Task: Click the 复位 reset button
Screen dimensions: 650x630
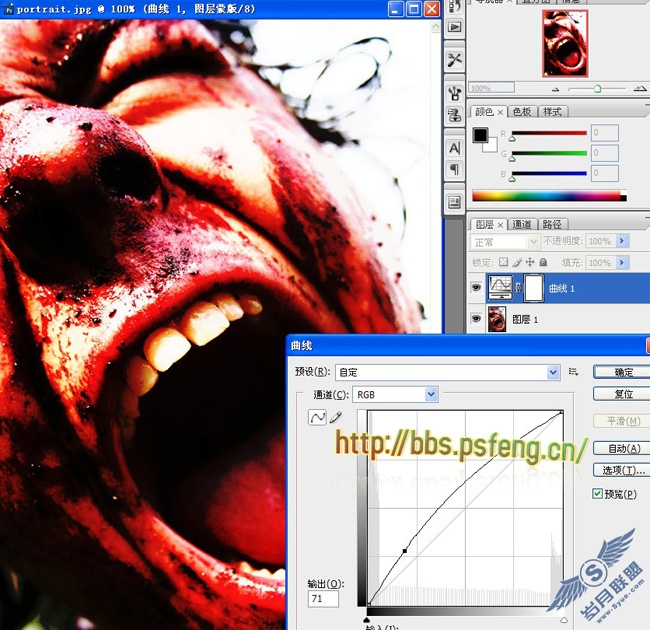Action: pyautogui.click(x=621, y=393)
